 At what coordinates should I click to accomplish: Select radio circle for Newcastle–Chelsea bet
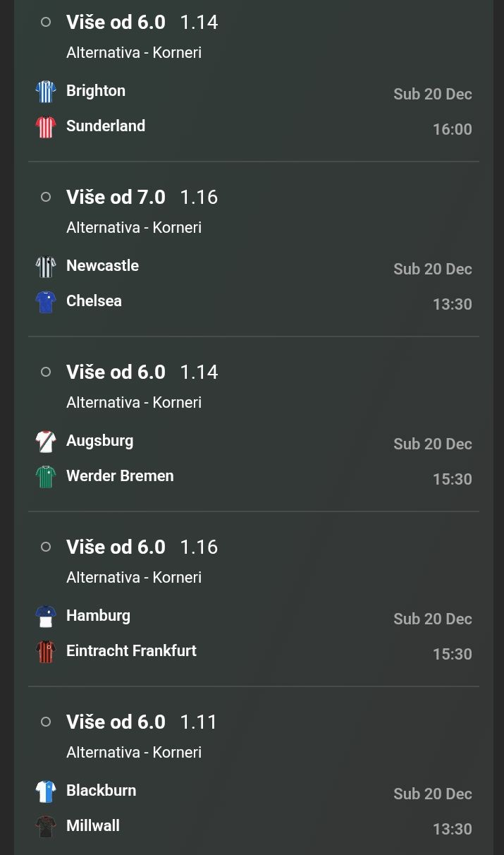[46, 197]
